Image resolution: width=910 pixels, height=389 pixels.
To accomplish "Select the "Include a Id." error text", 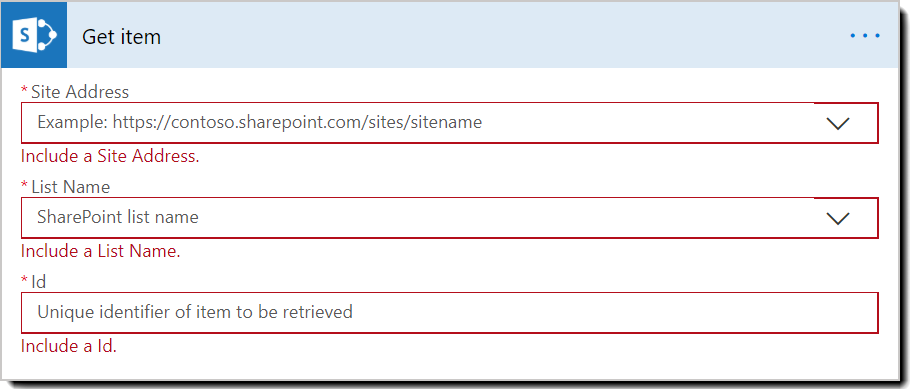I will 69,347.
